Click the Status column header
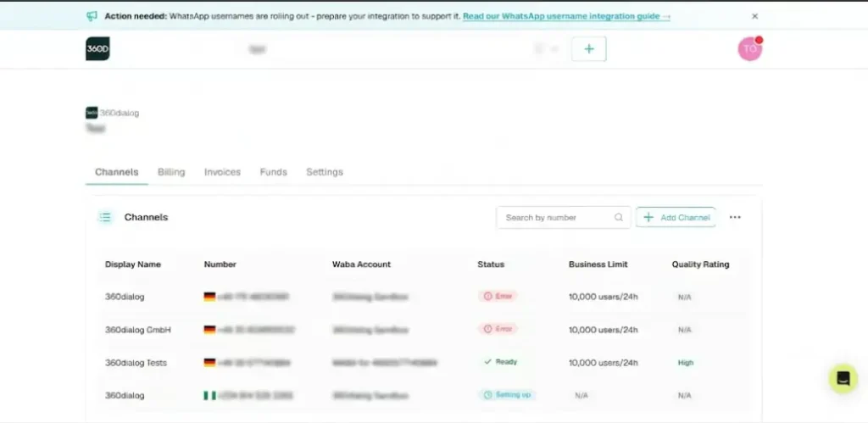The image size is (868, 423). 491,264
